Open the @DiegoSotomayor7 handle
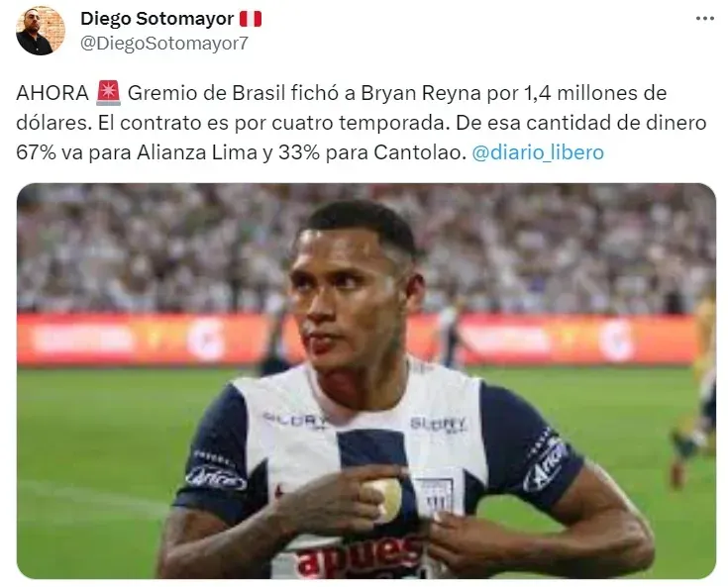The image size is (728, 587). coord(164,44)
